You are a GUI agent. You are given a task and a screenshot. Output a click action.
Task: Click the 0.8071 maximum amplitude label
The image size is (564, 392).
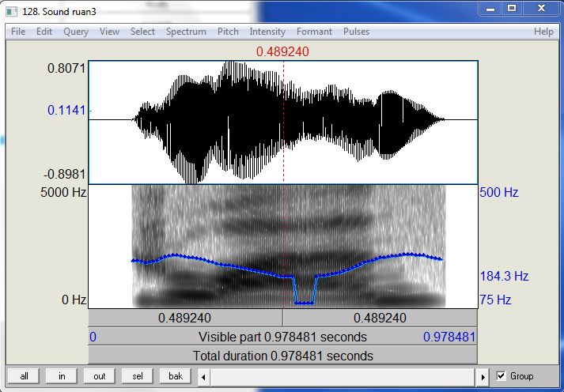click(x=66, y=68)
